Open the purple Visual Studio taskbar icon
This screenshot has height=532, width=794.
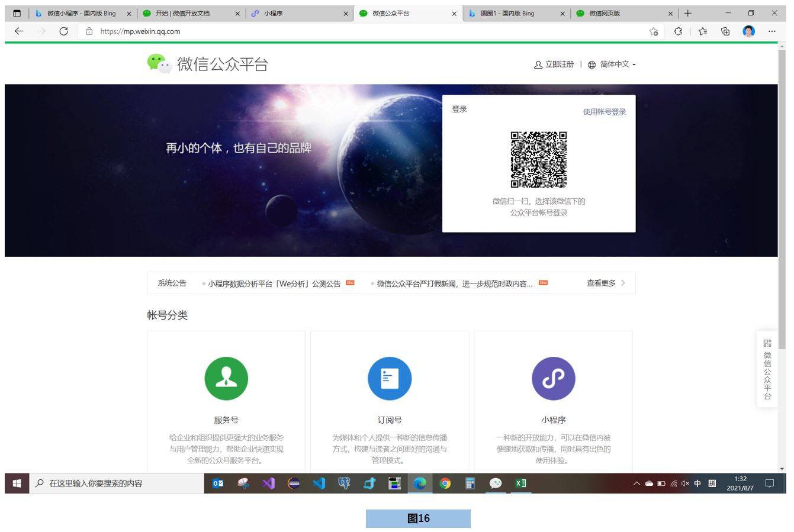coord(268,483)
